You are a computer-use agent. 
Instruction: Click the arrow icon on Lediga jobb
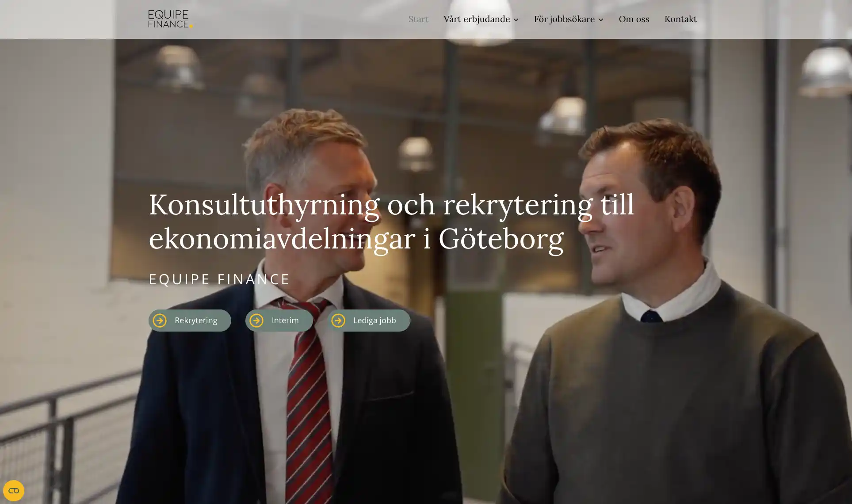338,321
